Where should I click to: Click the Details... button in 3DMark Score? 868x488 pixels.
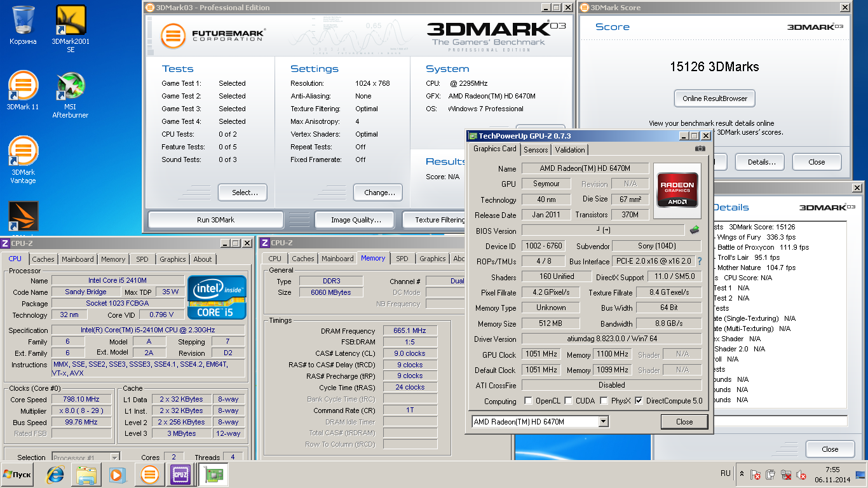point(761,162)
